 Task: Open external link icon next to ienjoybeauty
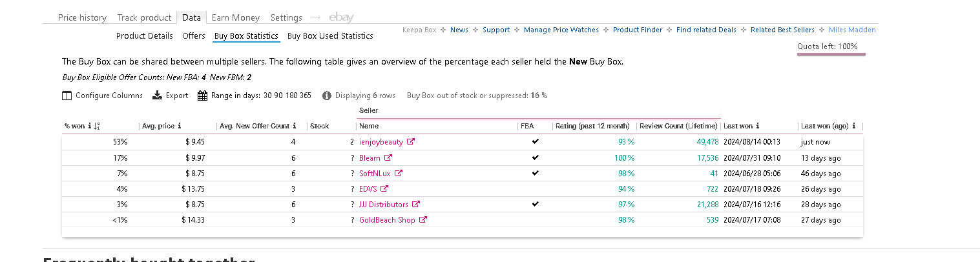411,142
